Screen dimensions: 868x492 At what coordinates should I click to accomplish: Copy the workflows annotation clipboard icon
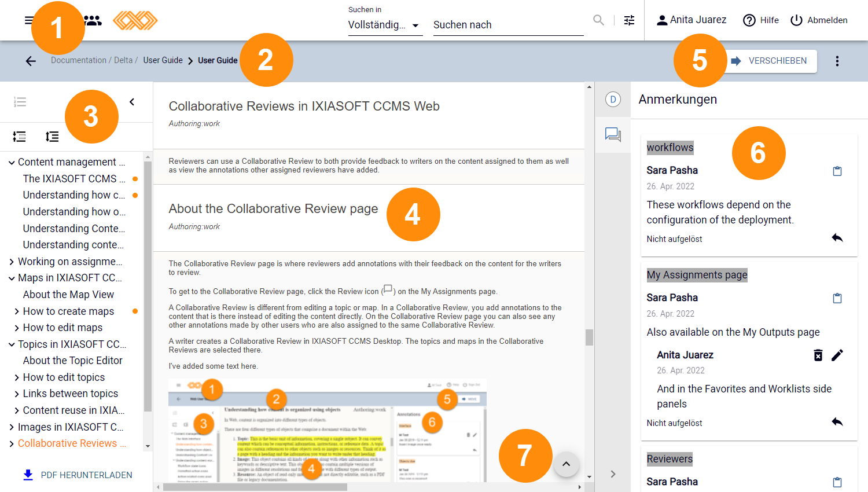tap(837, 171)
